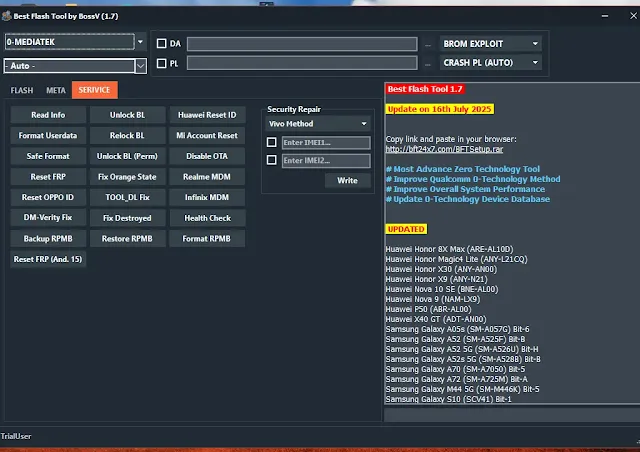Click Reset FRP (And. 15) button
The image size is (640, 452).
48,259
